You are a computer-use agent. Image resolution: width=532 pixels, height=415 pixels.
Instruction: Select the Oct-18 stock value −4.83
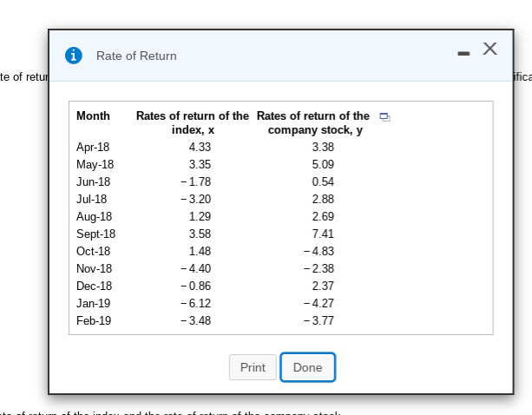319,251
